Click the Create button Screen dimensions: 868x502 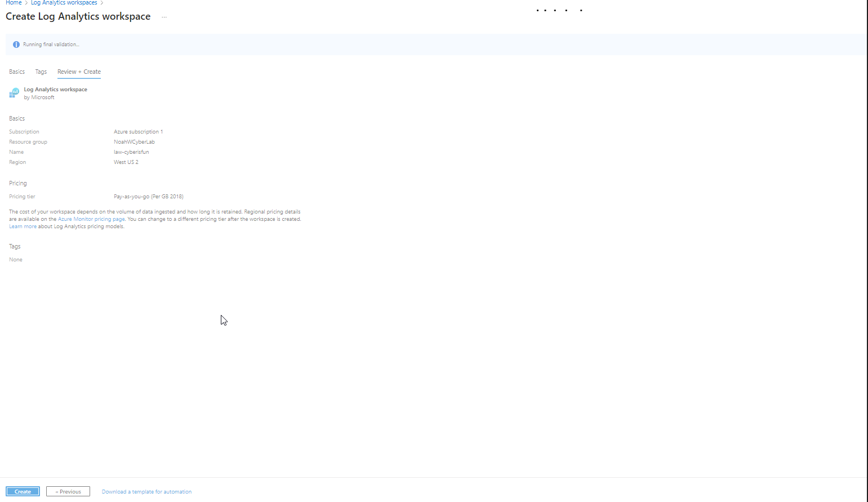click(x=23, y=491)
